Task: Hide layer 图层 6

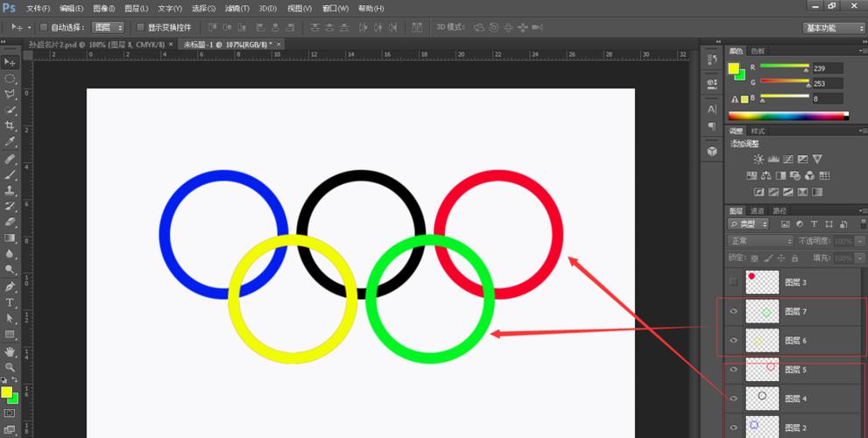Action: point(733,341)
